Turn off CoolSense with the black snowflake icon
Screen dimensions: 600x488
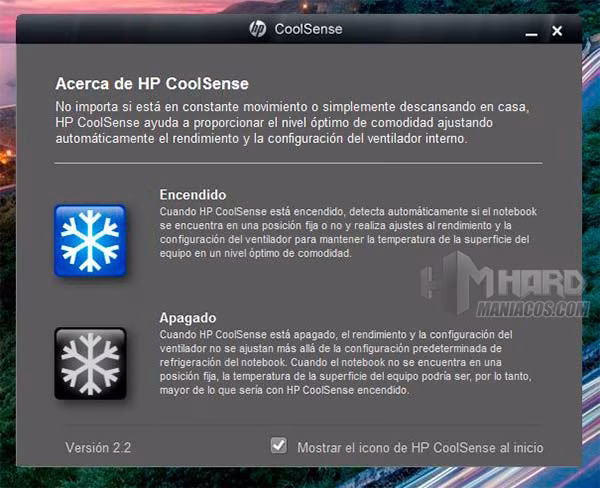[90, 364]
